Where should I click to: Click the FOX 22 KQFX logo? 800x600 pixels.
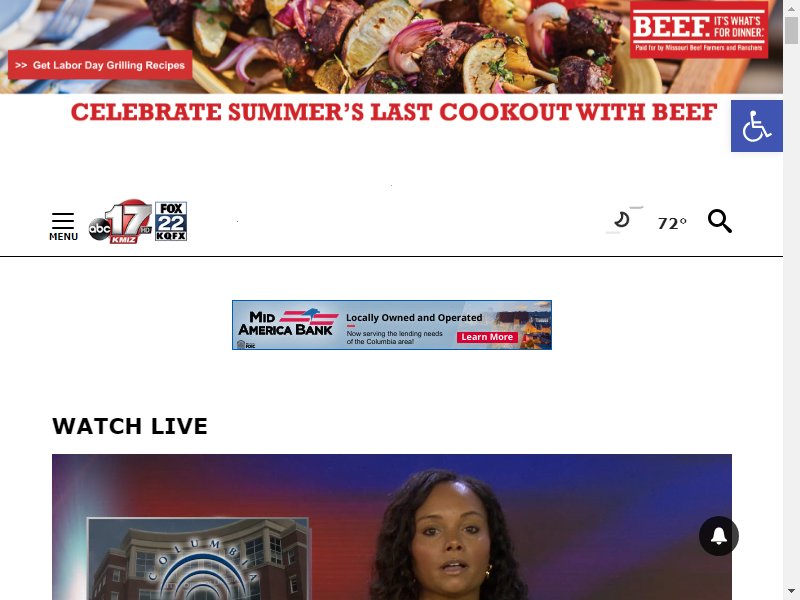tap(171, 221)
